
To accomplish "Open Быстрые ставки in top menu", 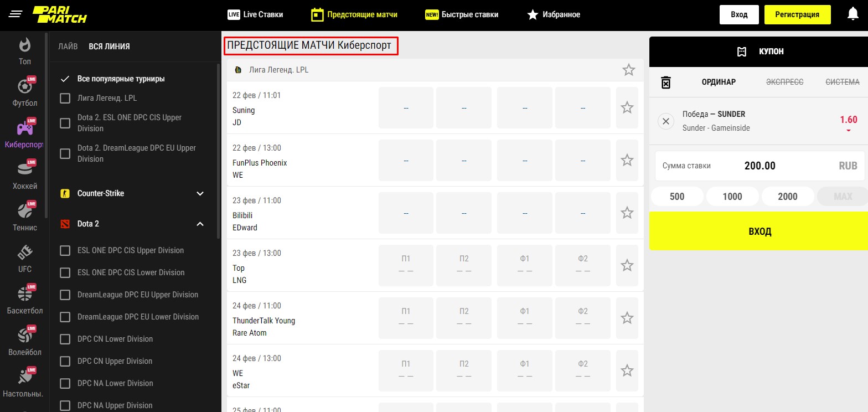I will click(462, 14).
